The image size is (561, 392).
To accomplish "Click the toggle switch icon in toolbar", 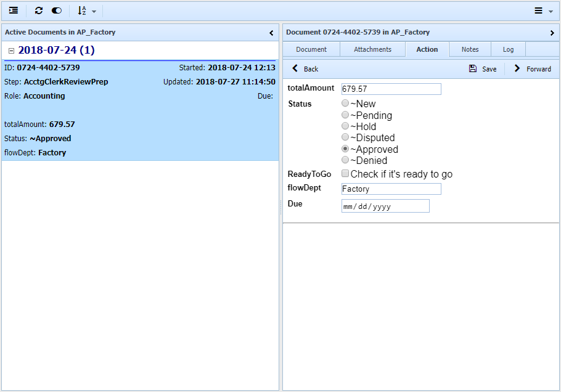I will coord(57,10).
